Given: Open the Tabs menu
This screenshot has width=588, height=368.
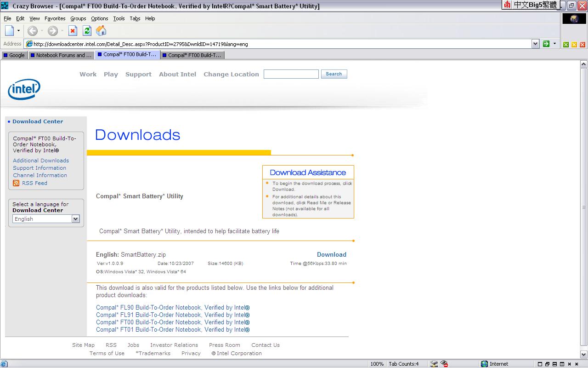Looking at the screenshot, I should [135, 18].
